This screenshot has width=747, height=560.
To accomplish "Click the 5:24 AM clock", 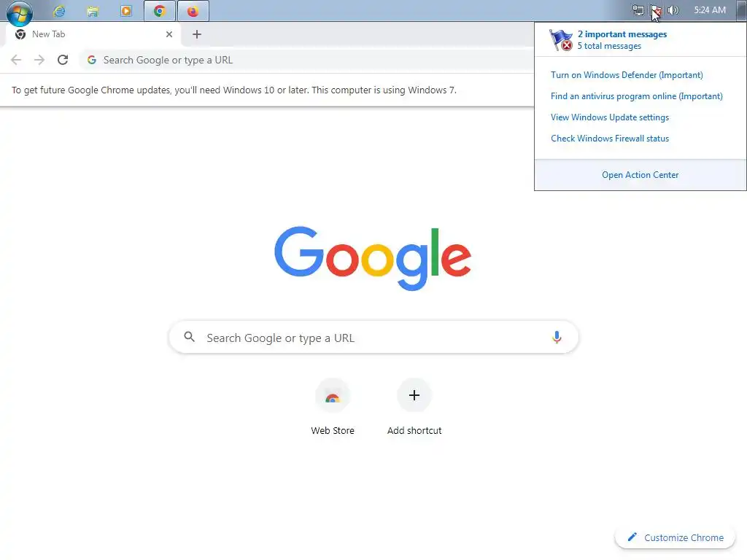I will 710,10.
